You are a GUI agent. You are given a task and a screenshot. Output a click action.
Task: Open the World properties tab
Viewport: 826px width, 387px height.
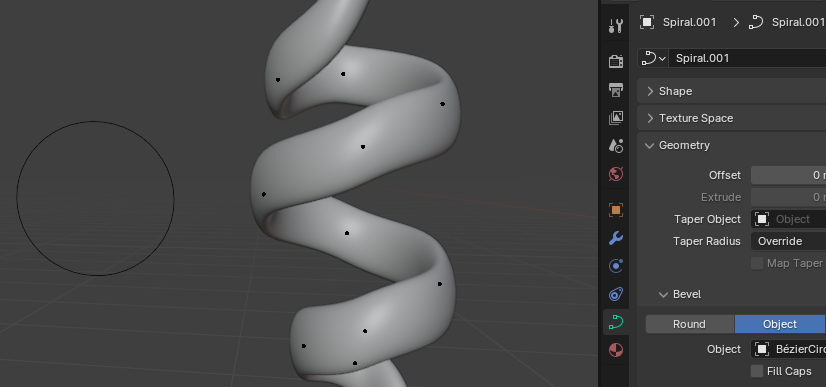(615, 174)
